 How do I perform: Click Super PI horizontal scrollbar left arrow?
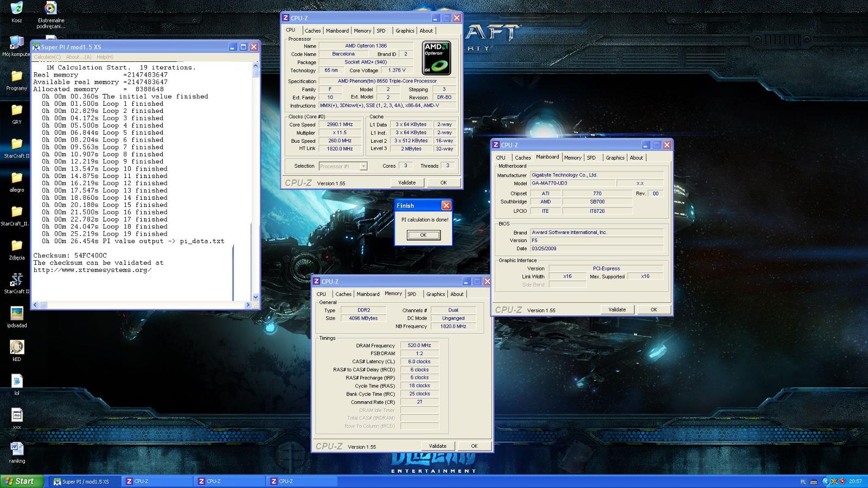point(35,305)
